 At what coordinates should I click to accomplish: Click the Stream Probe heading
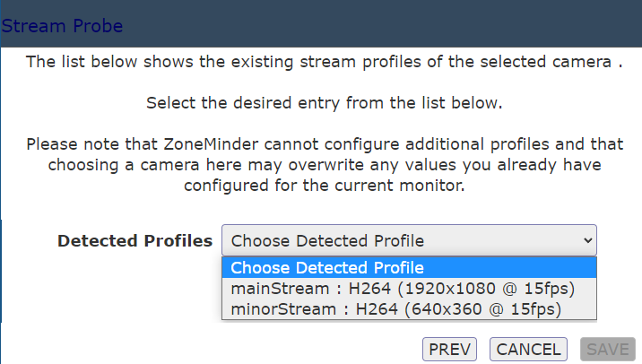[x=62, y=26]
